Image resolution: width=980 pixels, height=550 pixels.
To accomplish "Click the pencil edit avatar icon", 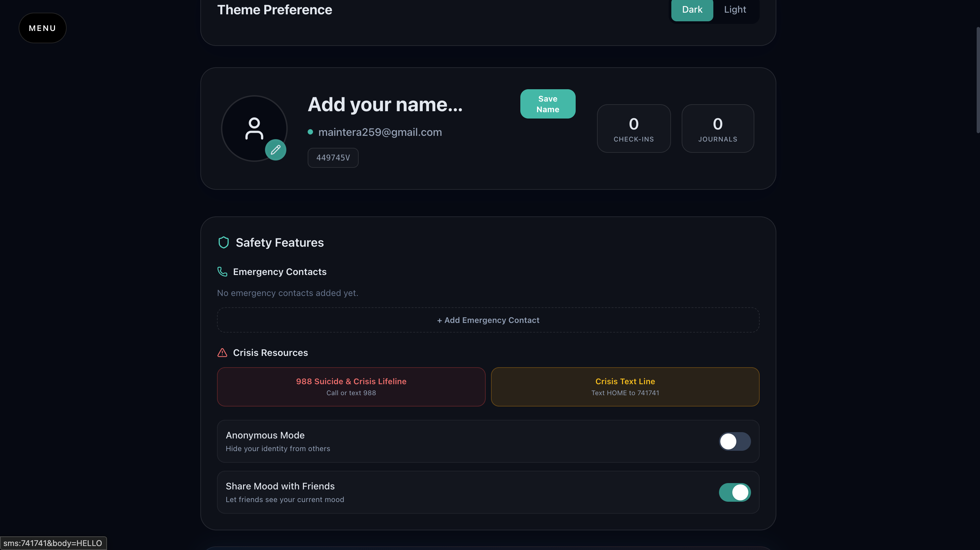I will [275, 150].
